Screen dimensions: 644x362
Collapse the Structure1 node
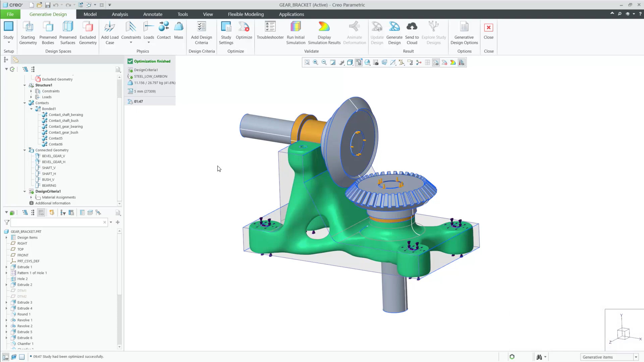[x=24, y=85]
